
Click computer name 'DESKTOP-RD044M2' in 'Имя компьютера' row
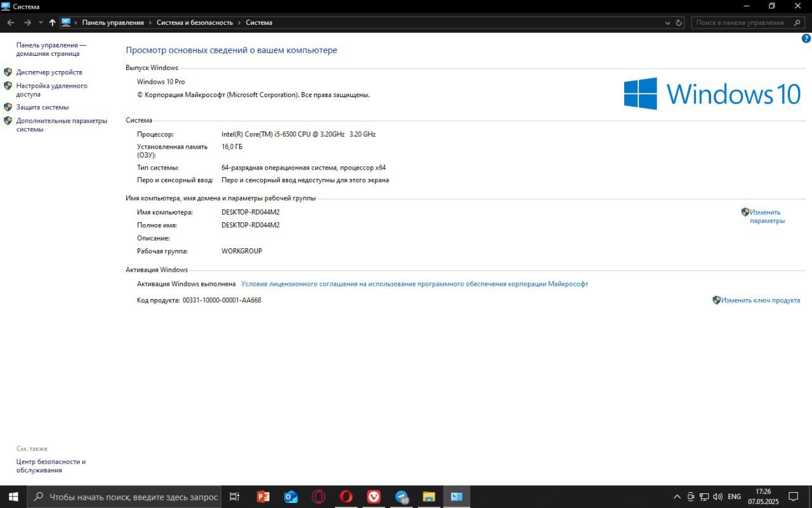(x=251, y=212)
